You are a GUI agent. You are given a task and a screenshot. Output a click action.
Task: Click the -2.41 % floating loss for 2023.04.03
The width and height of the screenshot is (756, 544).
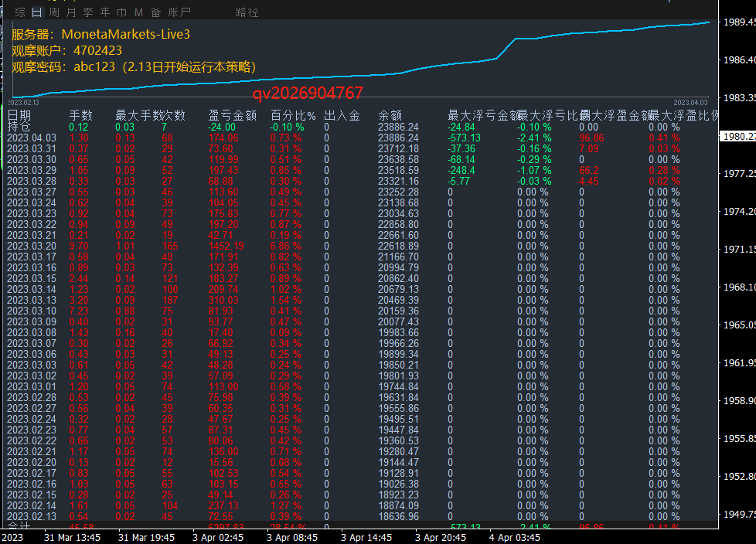[534, 138]
